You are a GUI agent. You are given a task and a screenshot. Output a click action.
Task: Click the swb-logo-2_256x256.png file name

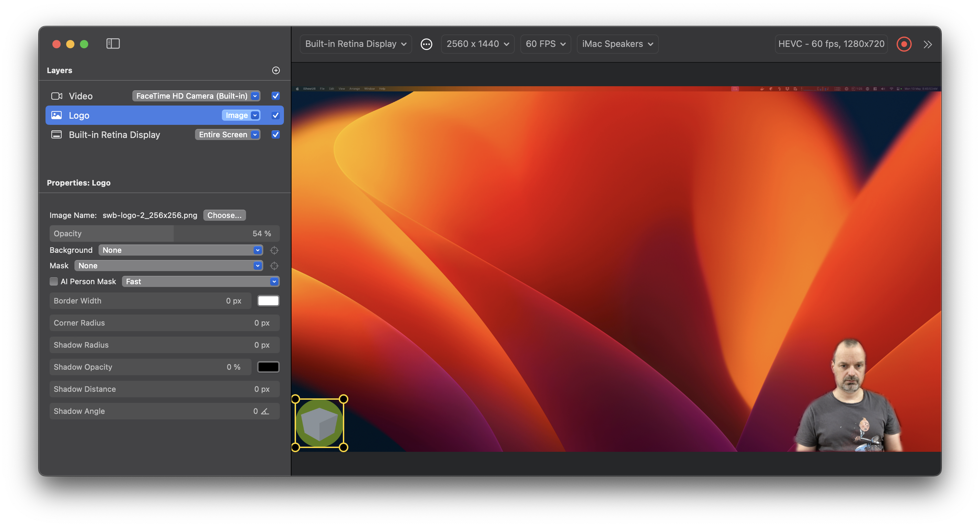[150, 215]
